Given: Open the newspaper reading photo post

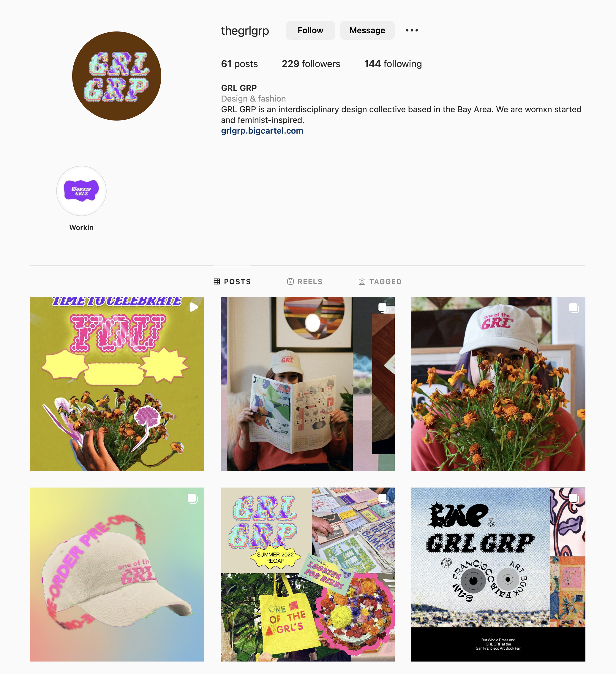Looking at the screenshot, I should click(x=308, y=384).
